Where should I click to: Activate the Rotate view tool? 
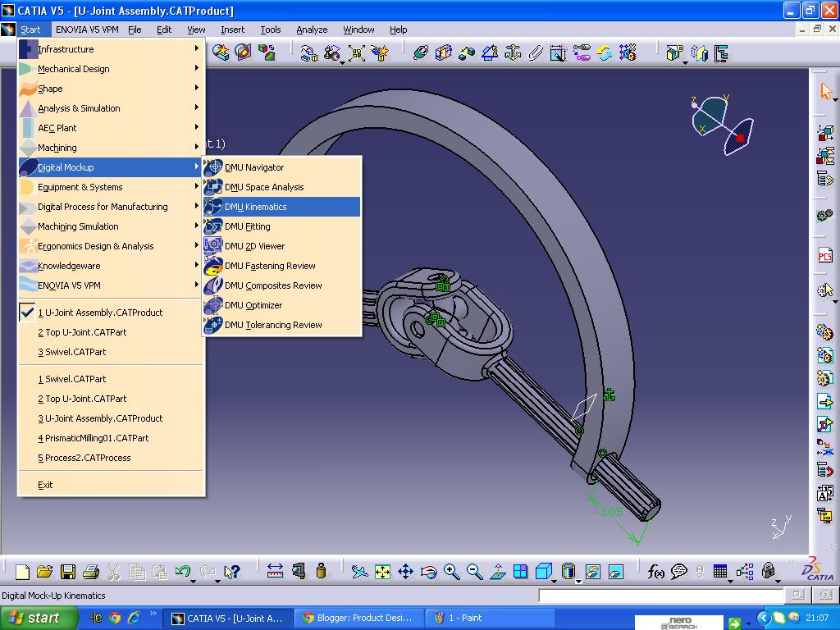click(428, 571)
